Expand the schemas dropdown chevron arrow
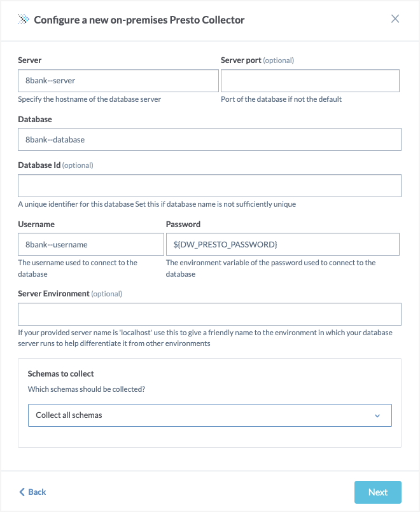 coord(377,416)
